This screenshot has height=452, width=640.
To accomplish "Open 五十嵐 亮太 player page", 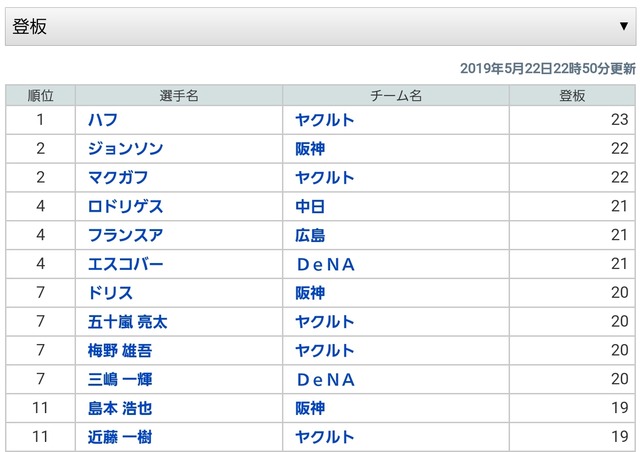I will [127, 322].
